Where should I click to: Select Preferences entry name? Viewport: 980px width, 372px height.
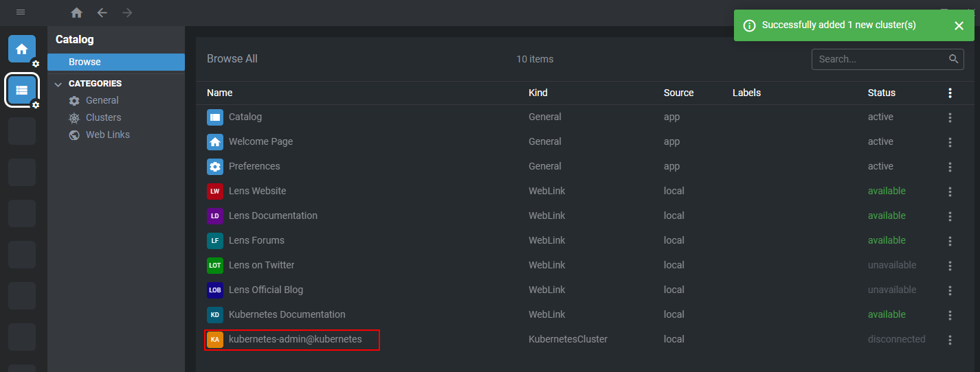point(254,166)
